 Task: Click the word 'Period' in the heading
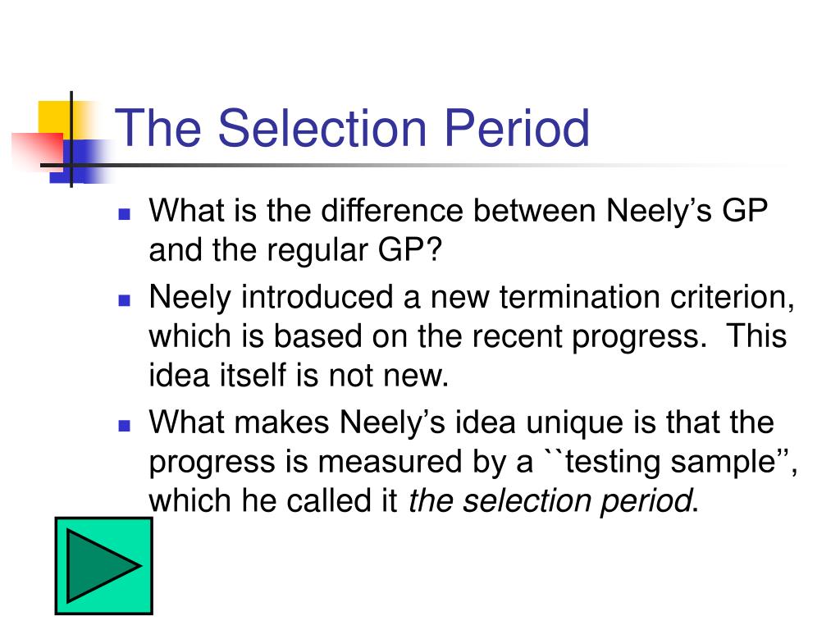pos(517,127)
